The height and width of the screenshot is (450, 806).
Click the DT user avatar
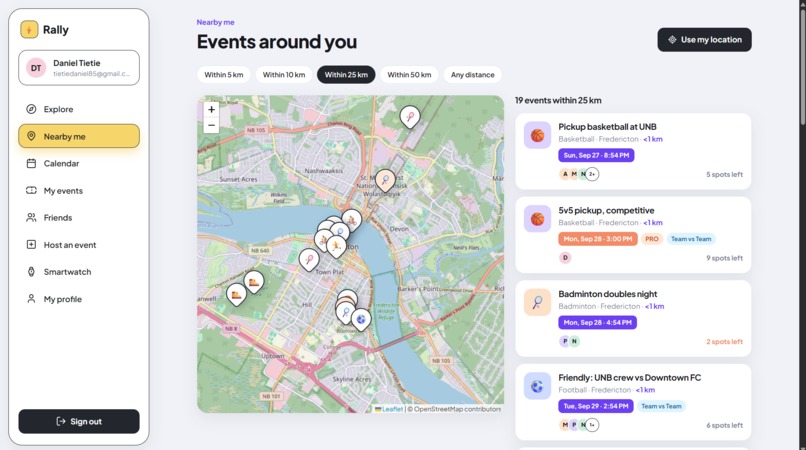click(36, 68)
